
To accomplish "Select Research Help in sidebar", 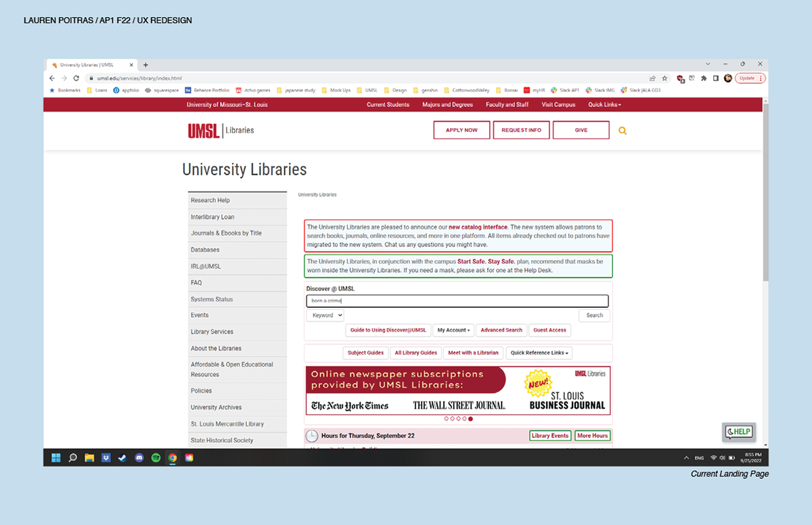I will (238, 200).
